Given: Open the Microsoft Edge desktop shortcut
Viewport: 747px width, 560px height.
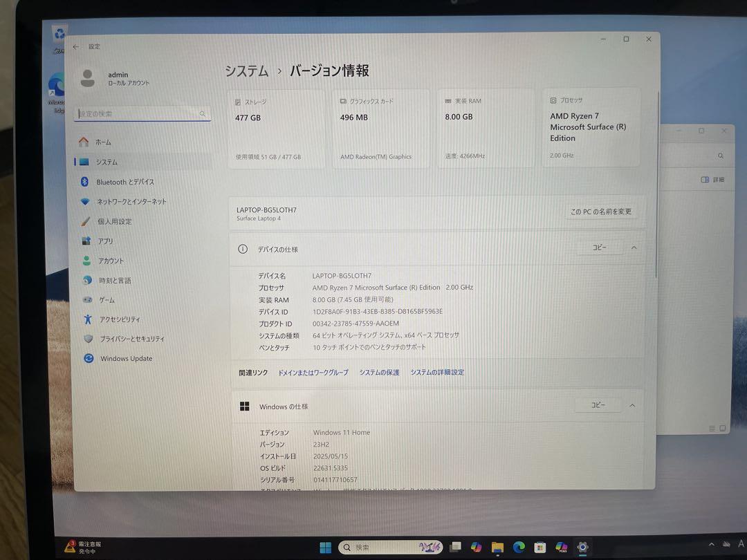Looking at the screenshot, I should [x=56, y=93].
